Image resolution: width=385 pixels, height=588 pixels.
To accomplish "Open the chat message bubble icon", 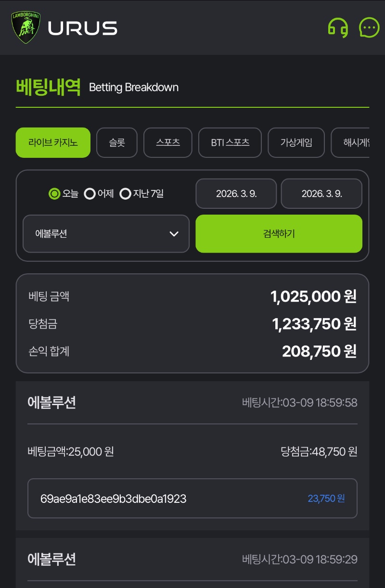I will tap(369, 27).
